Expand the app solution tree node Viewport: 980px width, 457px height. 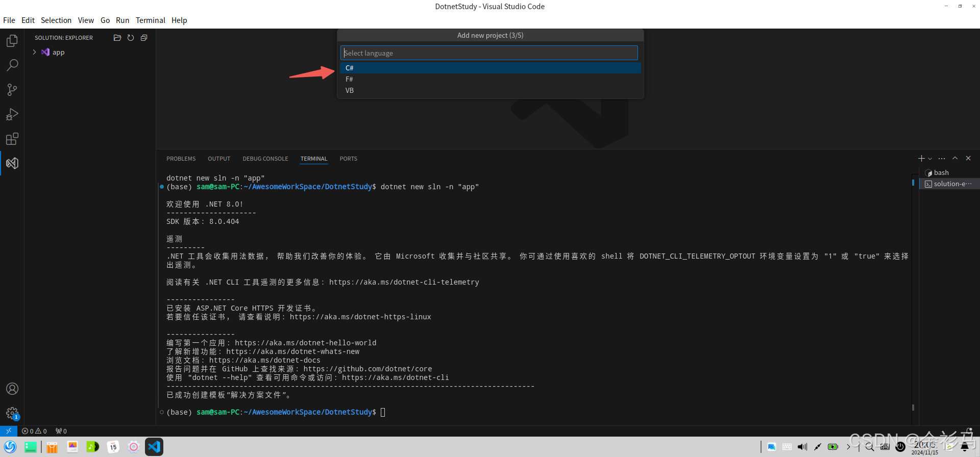tap(34, 52)
